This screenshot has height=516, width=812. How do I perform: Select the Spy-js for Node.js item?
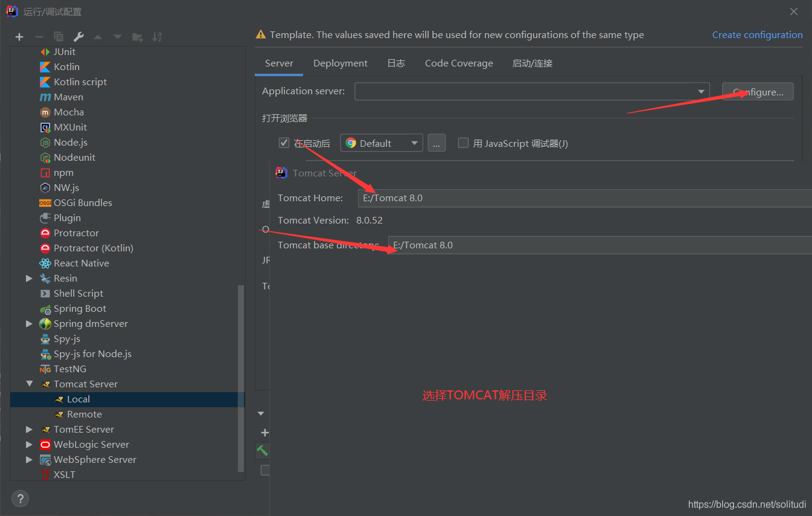tap(92, 354)
